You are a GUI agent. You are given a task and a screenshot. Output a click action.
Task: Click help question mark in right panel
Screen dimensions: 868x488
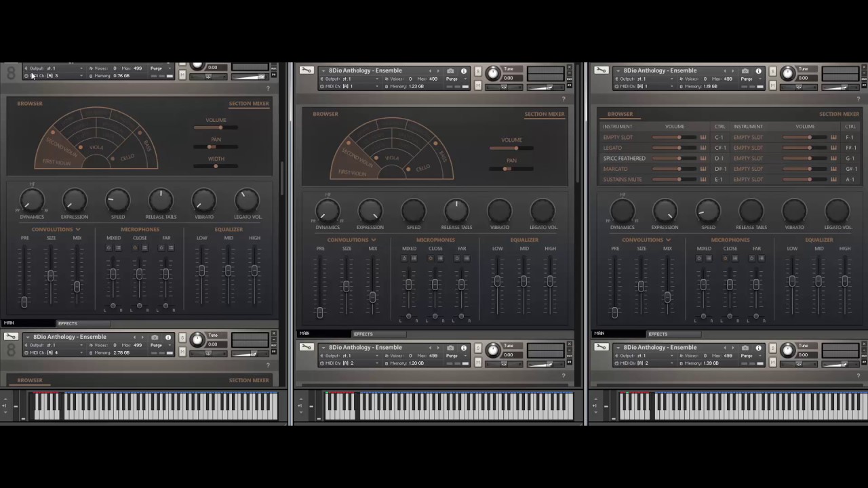857,99
